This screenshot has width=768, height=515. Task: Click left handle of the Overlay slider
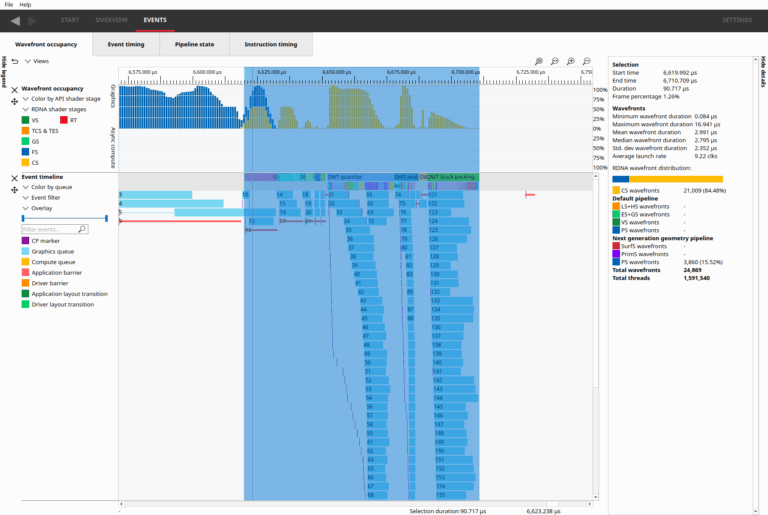[23, 218]
